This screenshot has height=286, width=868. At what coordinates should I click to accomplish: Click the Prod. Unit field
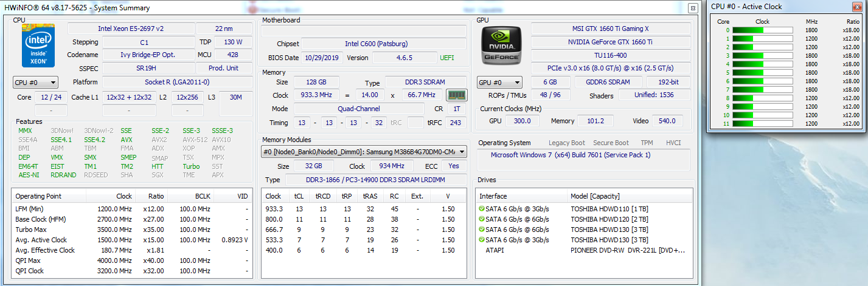pos(224,68)
